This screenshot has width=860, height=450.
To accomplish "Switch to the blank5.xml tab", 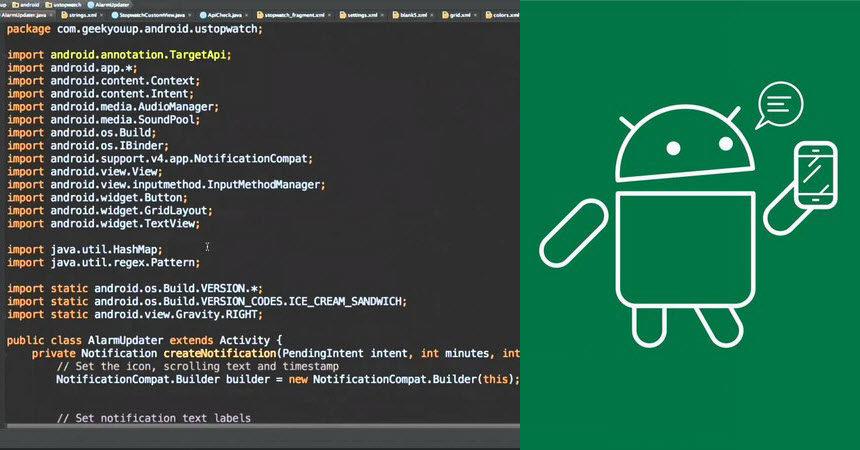I will pos(413,15).
